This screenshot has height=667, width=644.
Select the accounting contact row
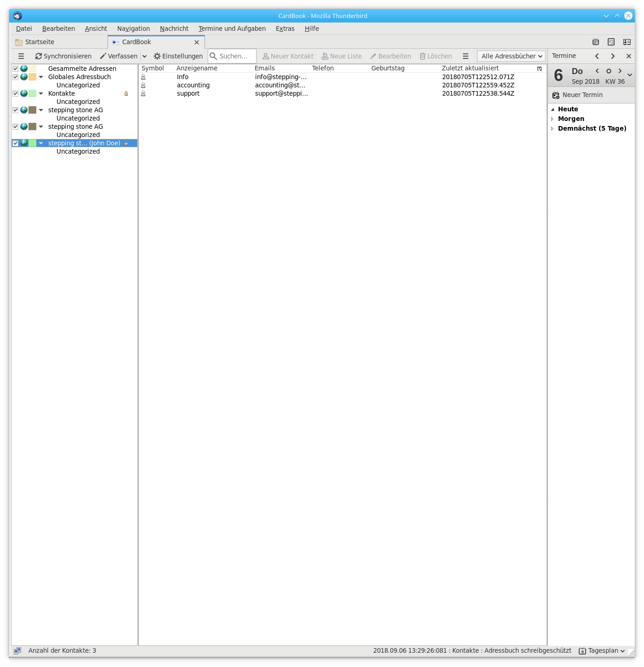pyautogui.click(x=193, y=85)
